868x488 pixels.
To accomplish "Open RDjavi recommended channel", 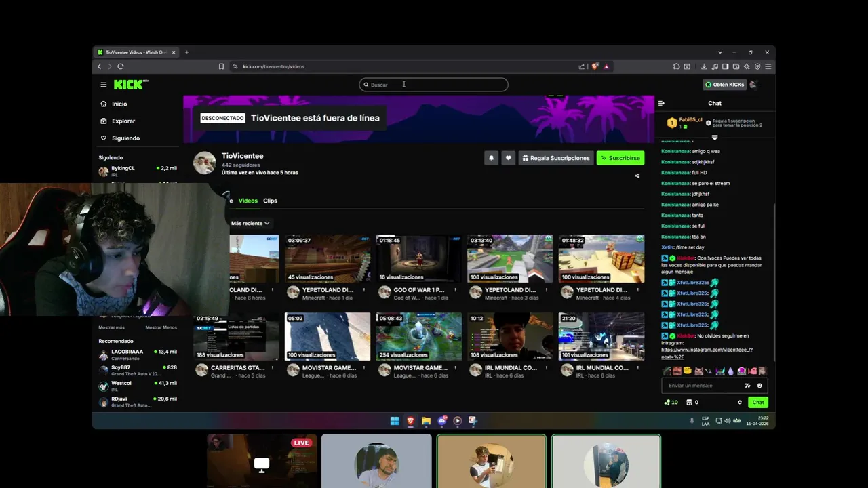I will [x=138, y=401].
